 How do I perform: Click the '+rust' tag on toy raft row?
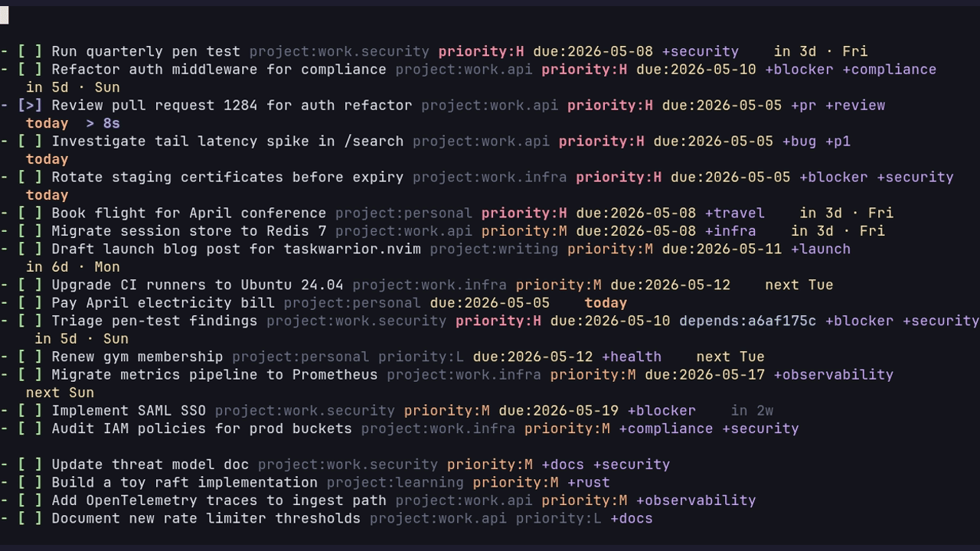pyautogui.click(x=589, y=483)
